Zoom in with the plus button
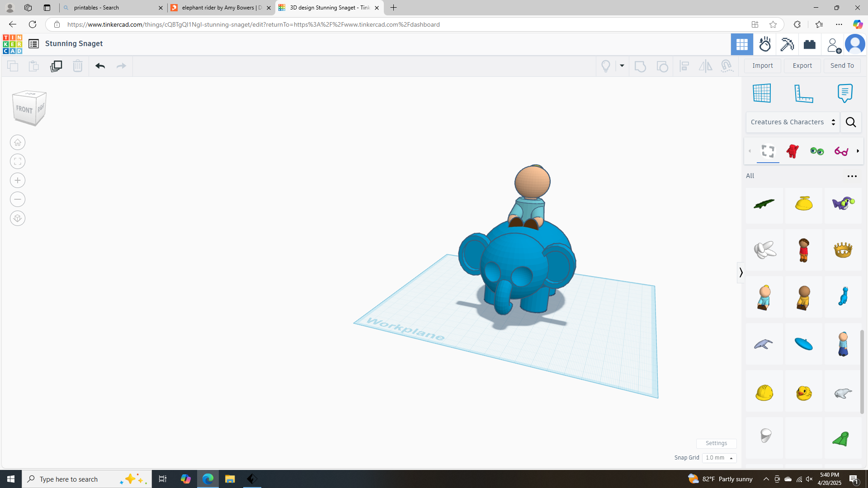 click(18, 181)
